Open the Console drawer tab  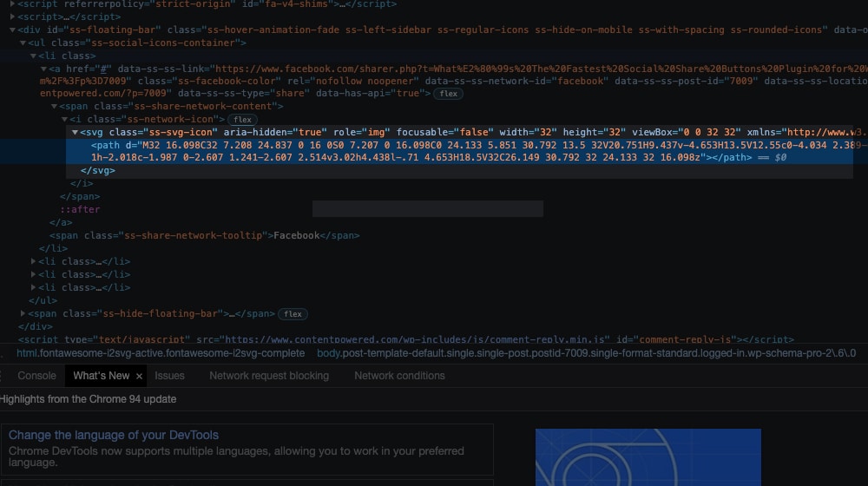pyautogui.click(x=36, y=375)
